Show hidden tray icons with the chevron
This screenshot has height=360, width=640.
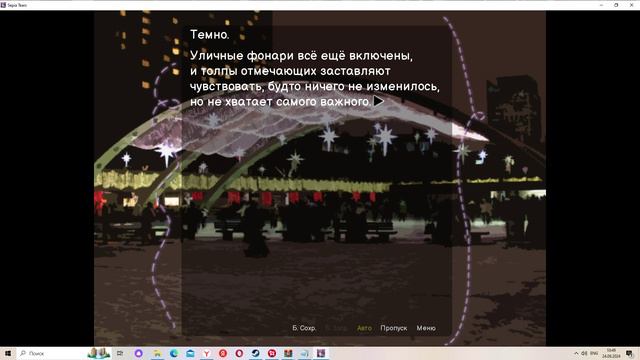click(576, 353)
